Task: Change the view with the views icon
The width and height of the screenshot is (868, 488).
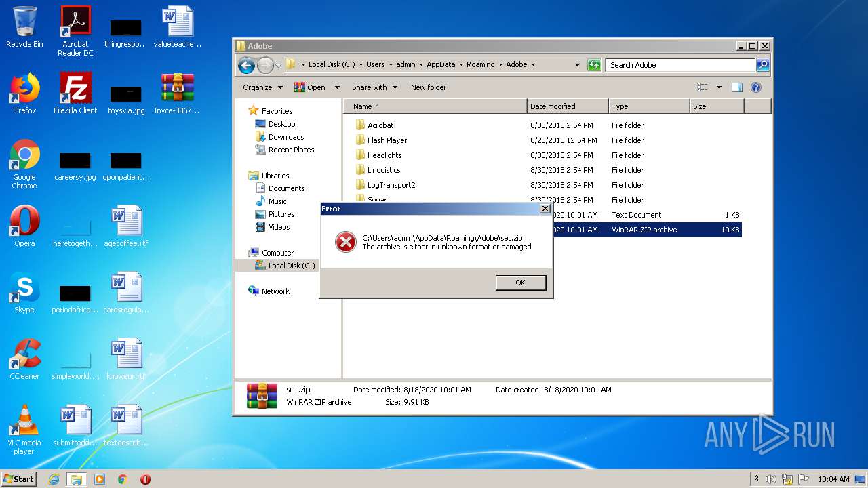Action: [x=703, y=87]
